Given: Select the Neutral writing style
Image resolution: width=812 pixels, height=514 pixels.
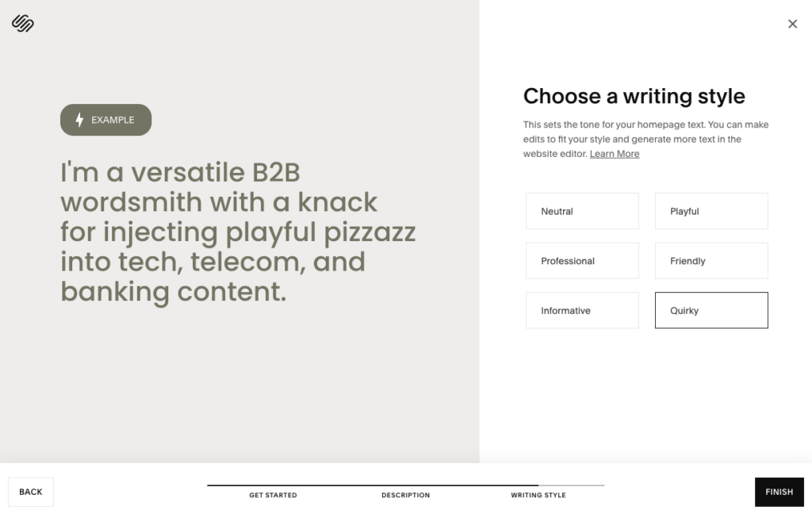Looking at the screenshot, I should [582, 211].
